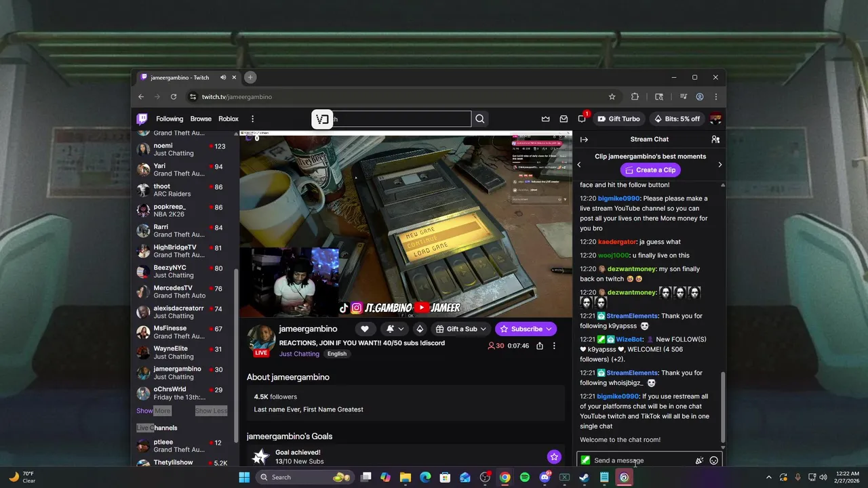
Task: Open the emote picker smiley in chat
Action: pos(713,460)
